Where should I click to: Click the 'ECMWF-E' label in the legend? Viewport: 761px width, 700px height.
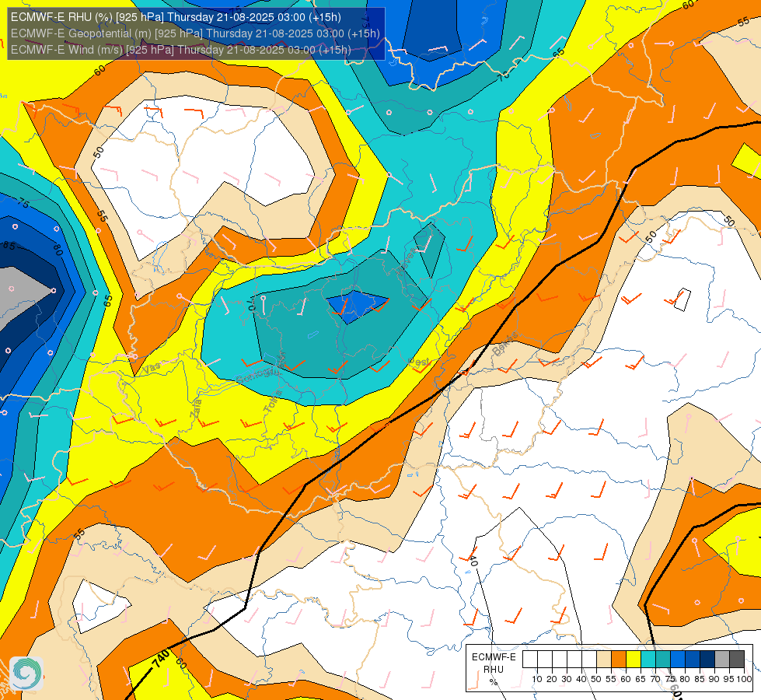[x=494, y=656]
